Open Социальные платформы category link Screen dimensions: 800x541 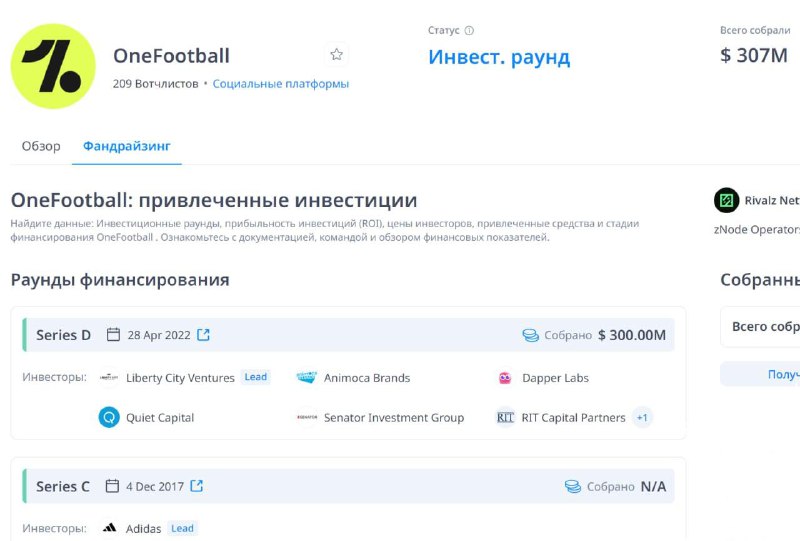pos(281,84)
